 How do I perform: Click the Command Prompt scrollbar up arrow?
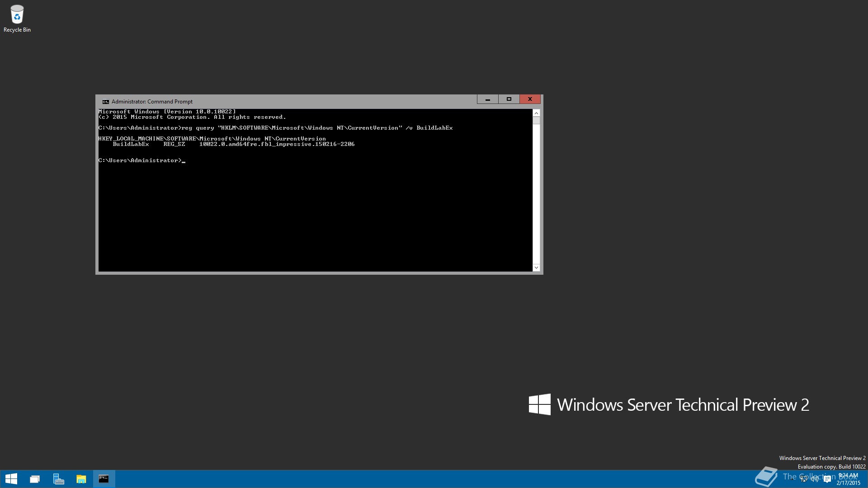point(536,113)
